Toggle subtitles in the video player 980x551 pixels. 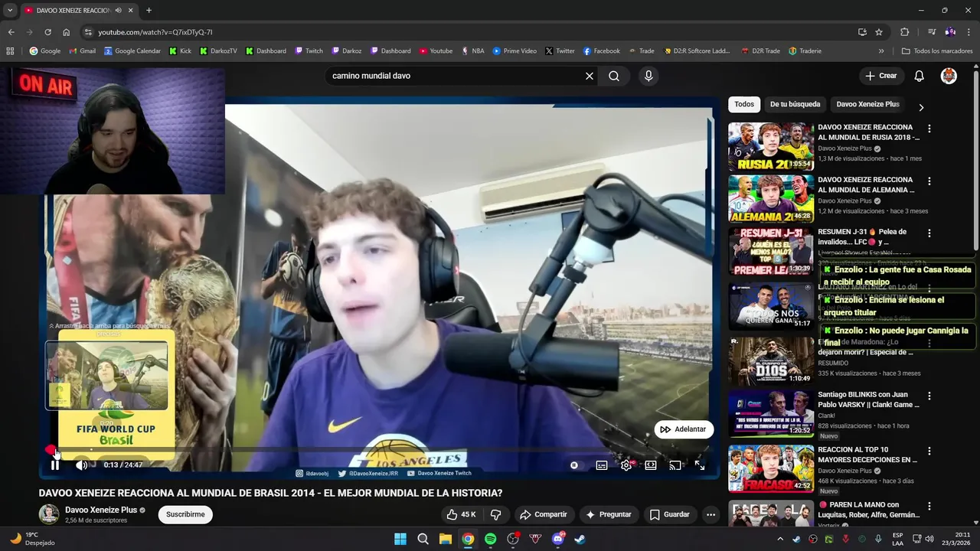(x=602, y=465)
